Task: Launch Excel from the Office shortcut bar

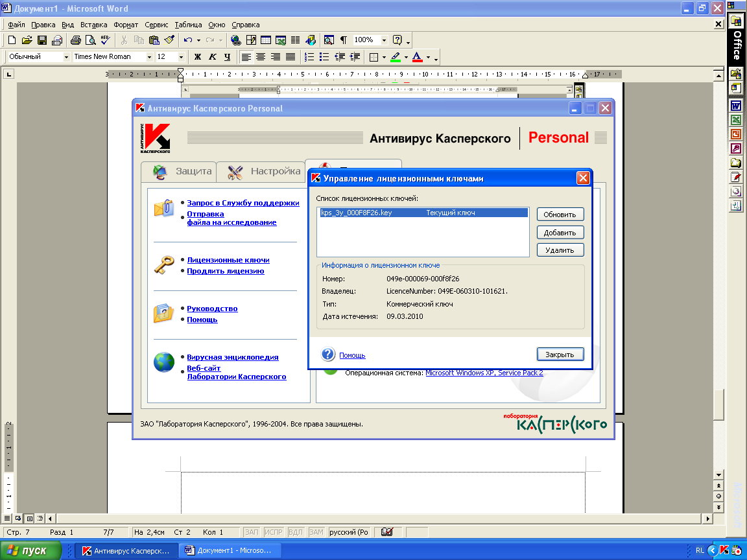Action: coord(736,120)
